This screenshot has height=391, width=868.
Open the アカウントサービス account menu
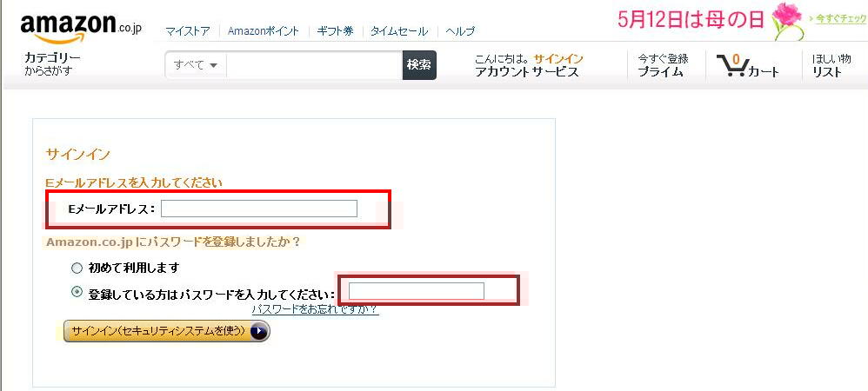tap(527, 71)
